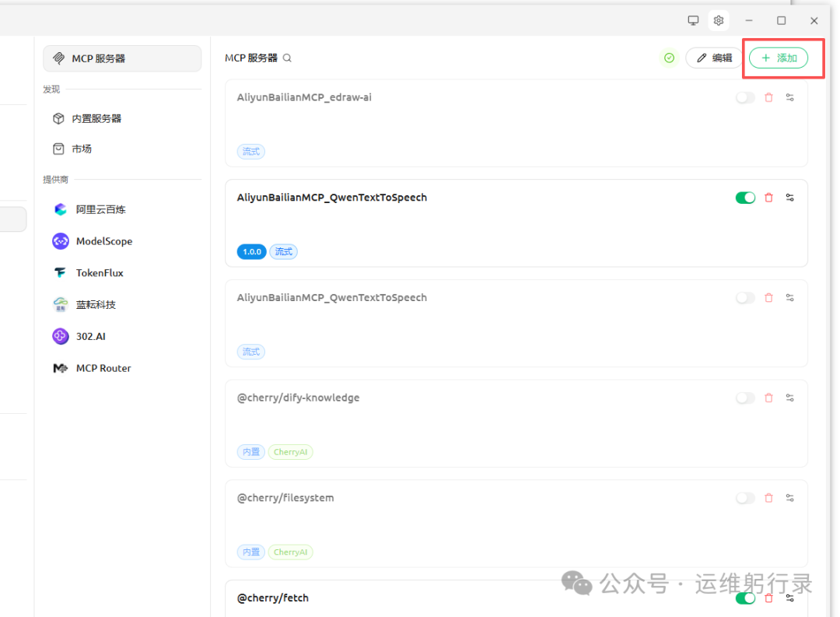This screenshot has height=617, width=840.
Task: Open settings for @cherry/dify-knowledge server
Action: pos(789,398)
